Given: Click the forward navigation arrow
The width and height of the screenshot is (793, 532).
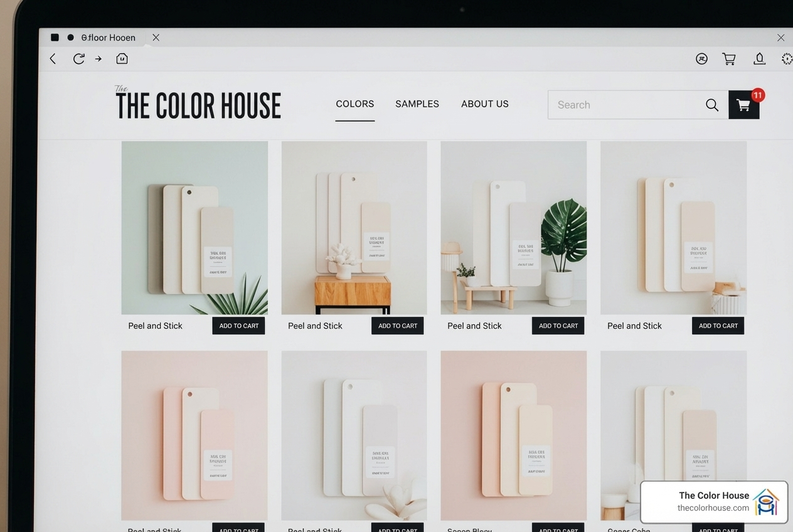Looking at the screenshot, I should tap(98, 58).
